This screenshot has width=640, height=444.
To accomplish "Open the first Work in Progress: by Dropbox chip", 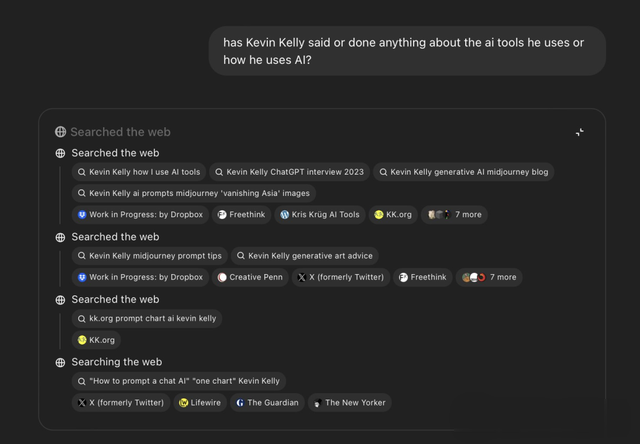I will 140,215.
